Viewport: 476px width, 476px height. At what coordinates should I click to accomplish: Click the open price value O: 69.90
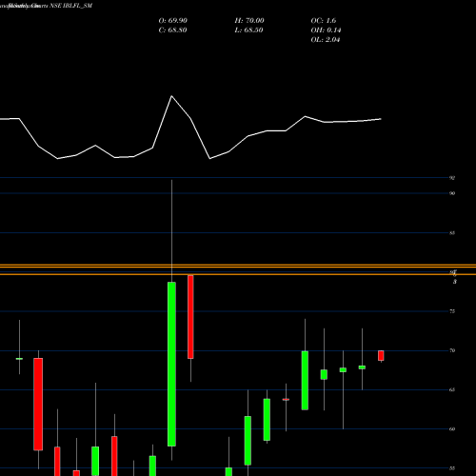click(x=172, y=21)
